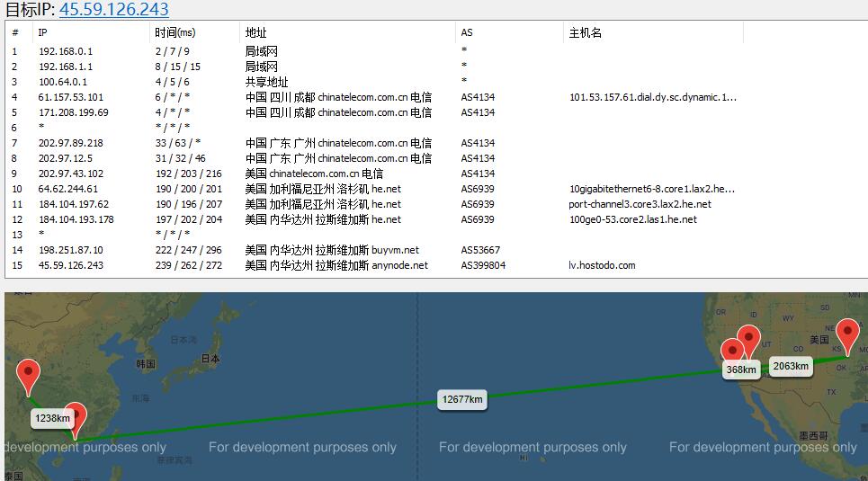Select hop 4 IP 61.157.53.101
This screenshot has height=481, width=868.
pos(71,97)
